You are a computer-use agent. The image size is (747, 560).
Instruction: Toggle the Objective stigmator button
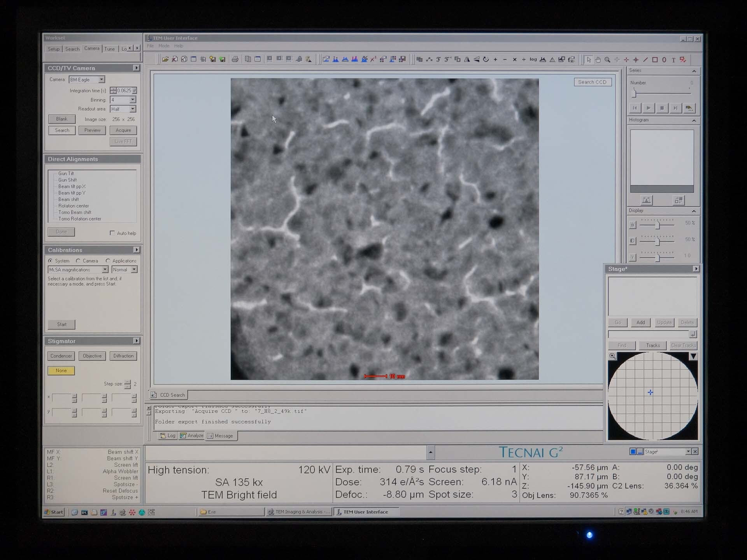(x=92, y=356)
